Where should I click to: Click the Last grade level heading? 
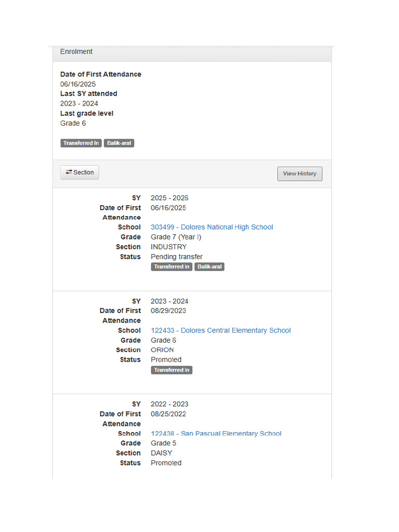point(87,113)
